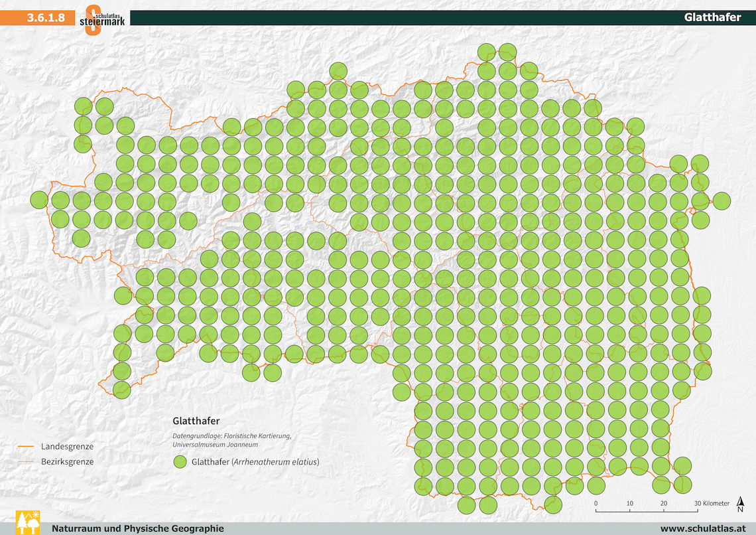Viewport: 756px width, 535px height.
Task: Click the 10 mark on the scale bar
Action: pos(629,503)
